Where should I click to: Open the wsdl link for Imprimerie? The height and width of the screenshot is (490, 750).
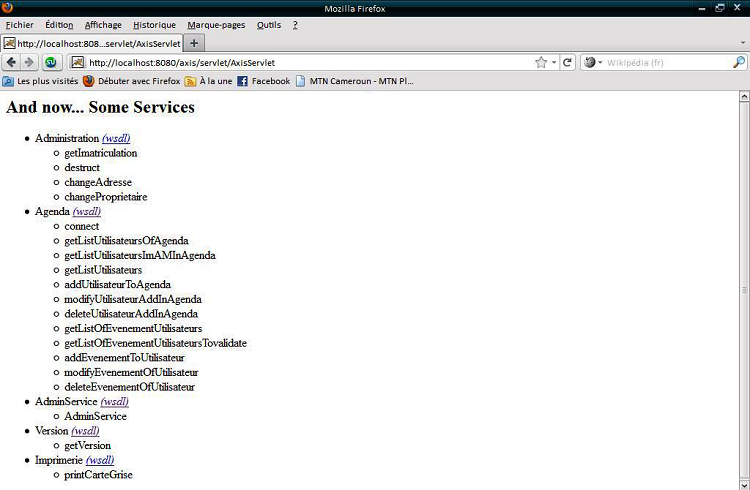pyautogui.click(x=100, y=460)
